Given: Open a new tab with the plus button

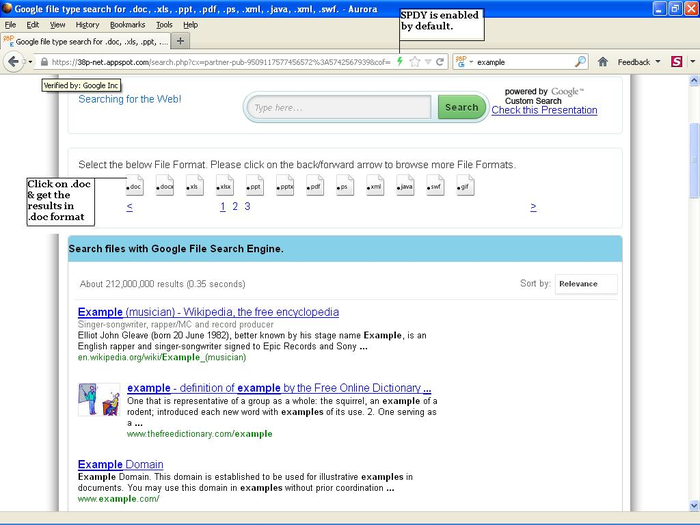Looking at the screenshot, I should click(180, 41).
